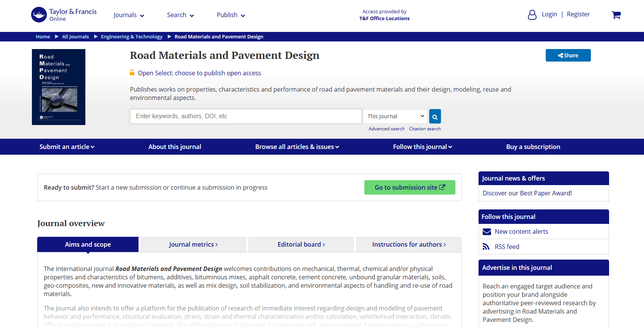Click the journal cover thumbnail

[58, 87]
